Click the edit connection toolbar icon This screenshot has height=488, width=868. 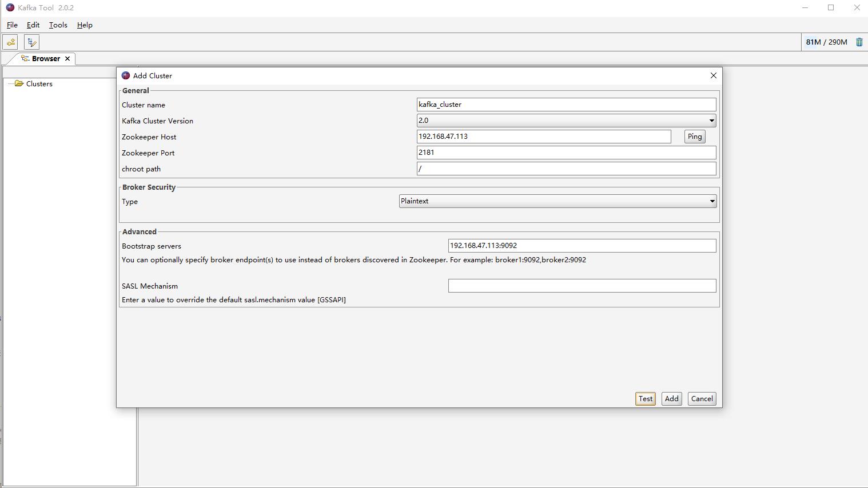point(31,42)
